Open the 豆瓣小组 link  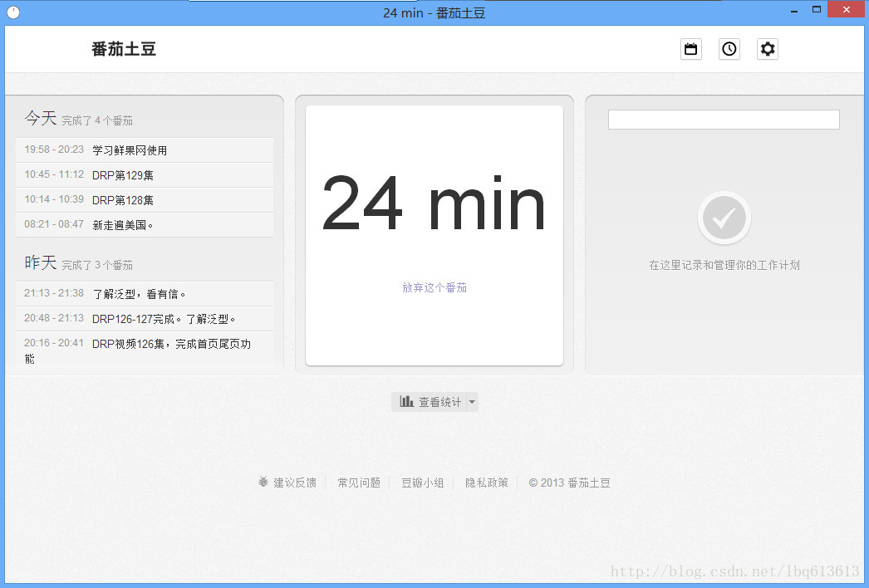click(x=422, y=483)
